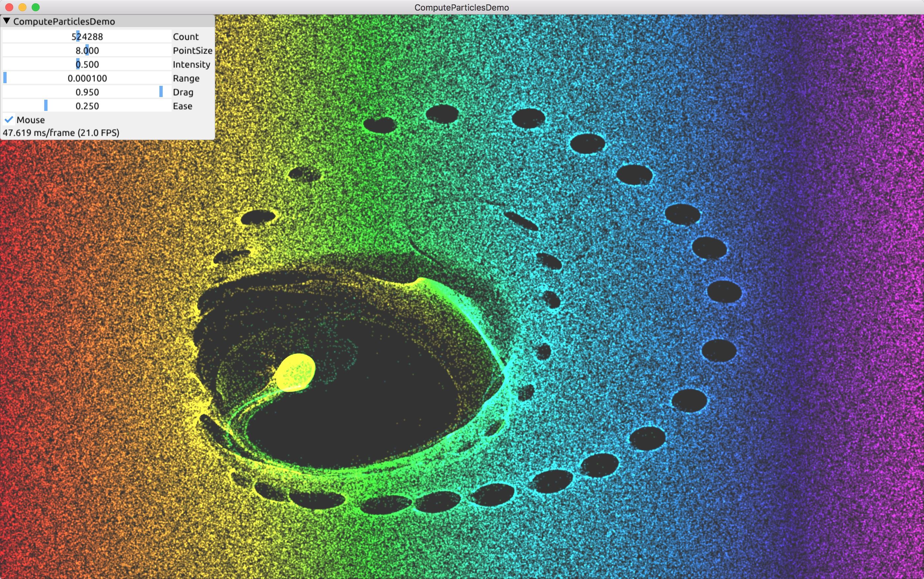Screen dimensions: 924x579
Task: Click the Count label text
Action: click(x=186, y=37)
